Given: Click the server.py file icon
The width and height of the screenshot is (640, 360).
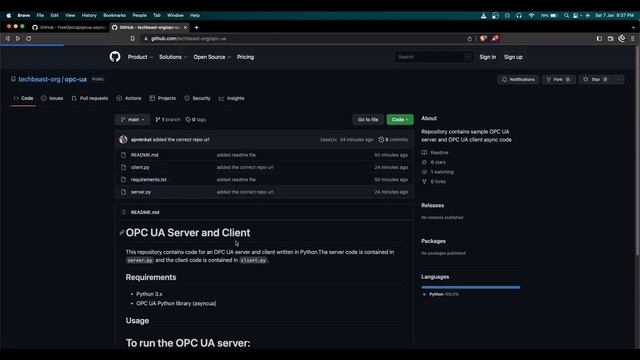Looking at the screenshot, I should 123,192.
